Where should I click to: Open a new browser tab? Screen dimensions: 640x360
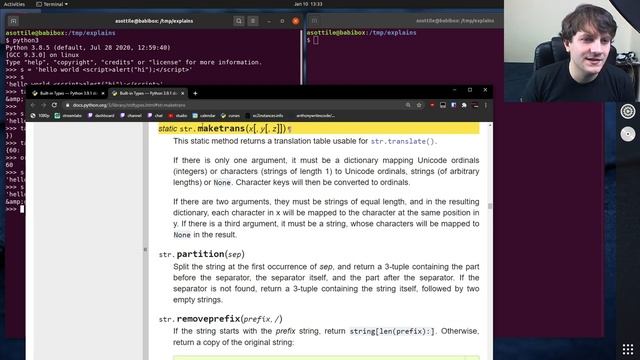(195, 93)
